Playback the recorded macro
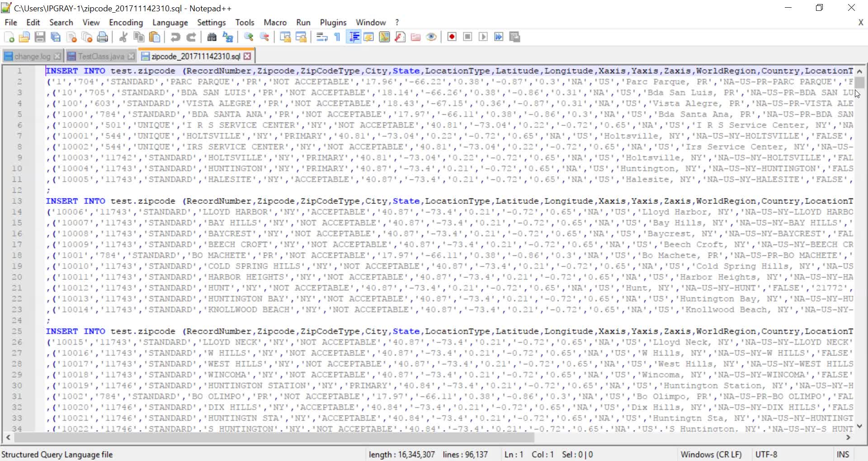Image resolution: width=868 pixels, height=461 pixels. tap(483, 37)
